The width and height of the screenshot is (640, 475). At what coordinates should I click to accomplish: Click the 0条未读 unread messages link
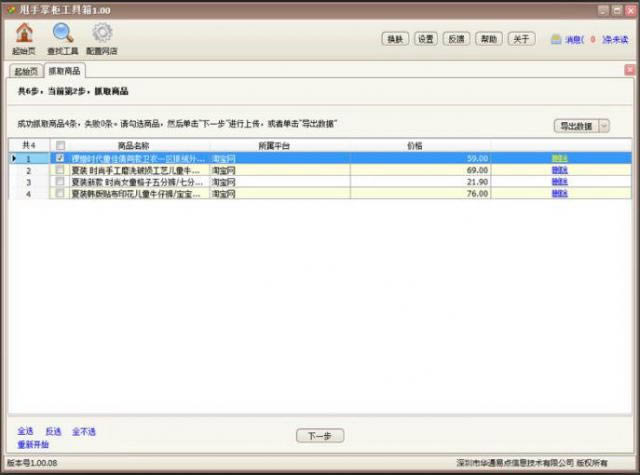point(614,40)
